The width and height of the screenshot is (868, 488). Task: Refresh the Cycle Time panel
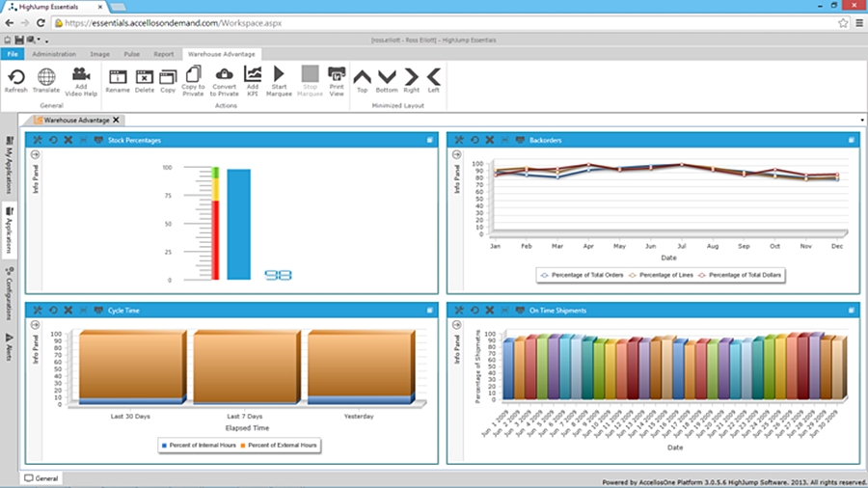coord(53,311)
